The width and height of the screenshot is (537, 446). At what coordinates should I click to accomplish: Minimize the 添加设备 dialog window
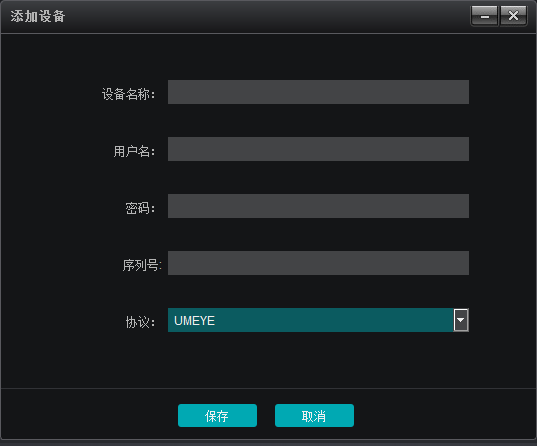coord(484,15)
